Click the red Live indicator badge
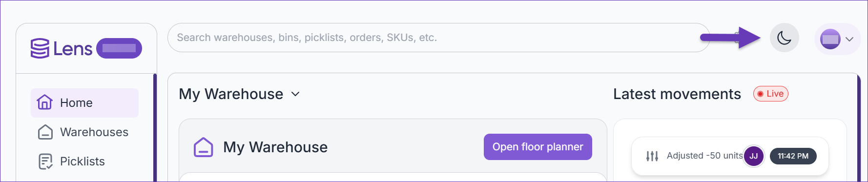The image size is (868, 182). click(x=771, y=94)
